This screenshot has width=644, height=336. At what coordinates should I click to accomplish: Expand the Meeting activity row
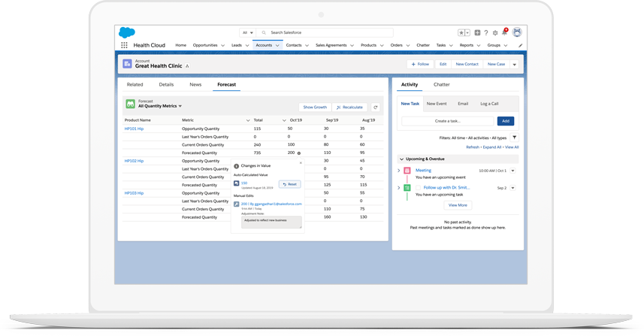pos(399,171)
